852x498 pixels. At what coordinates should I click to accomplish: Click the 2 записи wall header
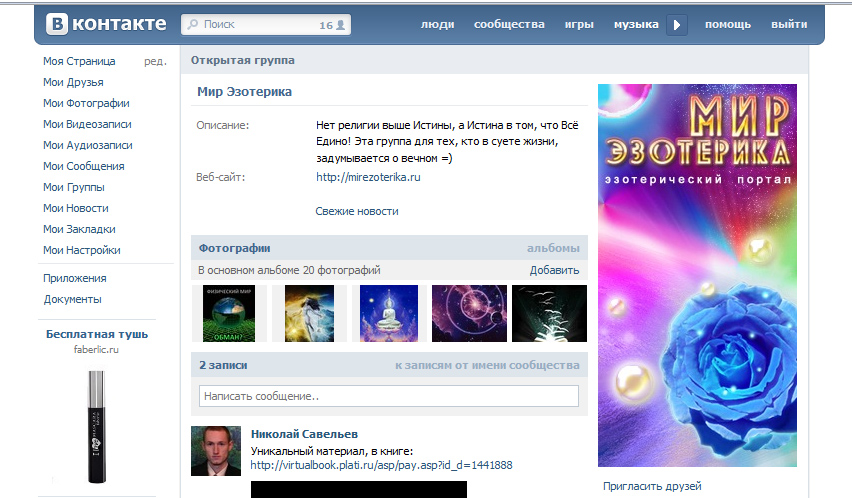click(223, 365)
